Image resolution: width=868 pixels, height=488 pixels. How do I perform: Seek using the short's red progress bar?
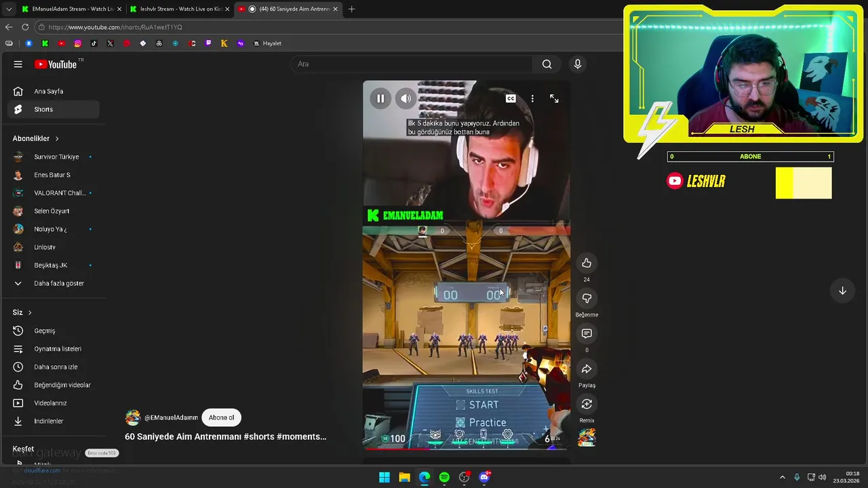467,449
